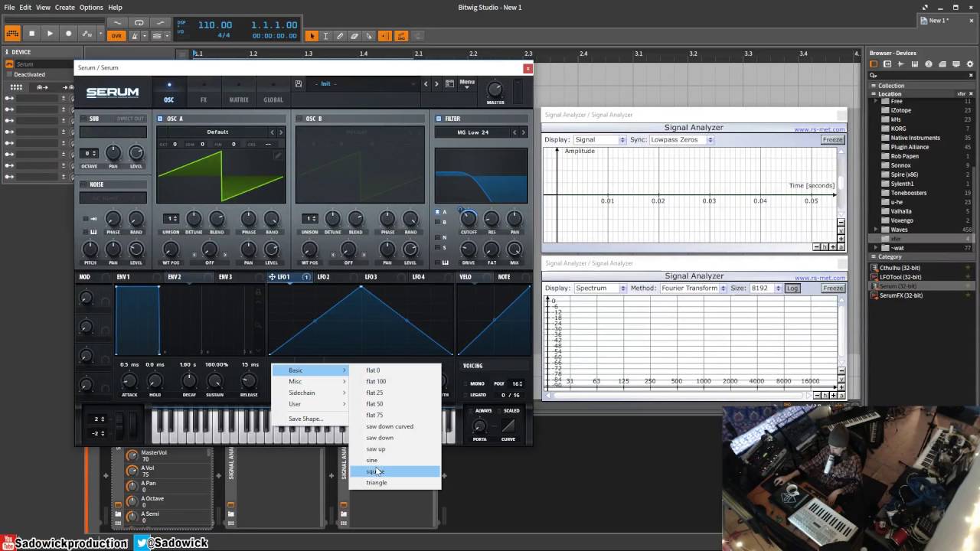Open the www.rs-met.com link in top analyzer
980x551 pixels.
[x=819, y=129]
